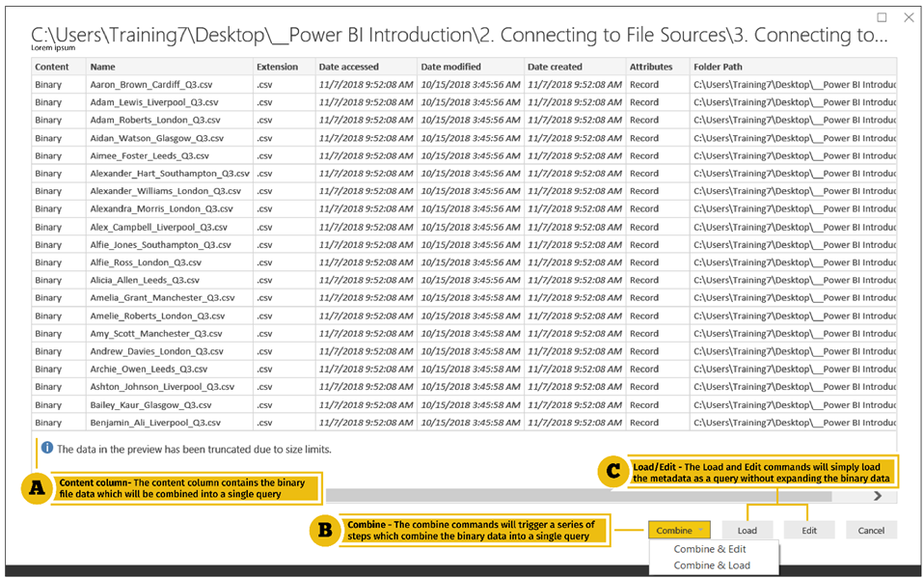This screenshot has width=924, height=578.
Task: Click the Folder Path column header
Action: (719, 67)
